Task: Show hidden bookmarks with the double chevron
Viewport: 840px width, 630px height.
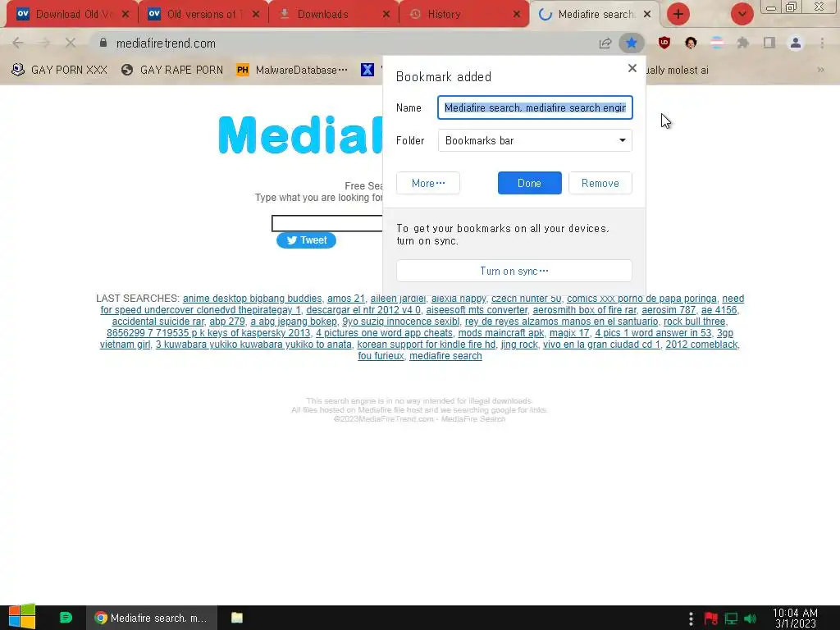Action: [x=820, y=70]
